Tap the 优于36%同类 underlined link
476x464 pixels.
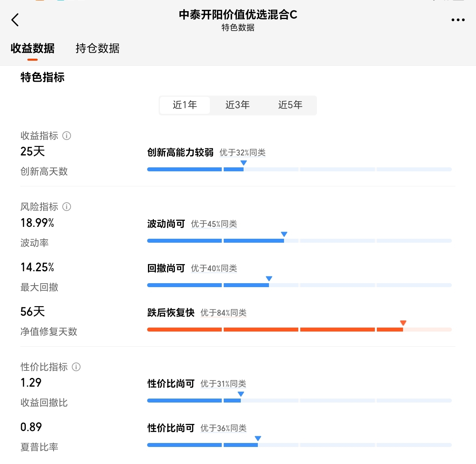pos(223,428)
